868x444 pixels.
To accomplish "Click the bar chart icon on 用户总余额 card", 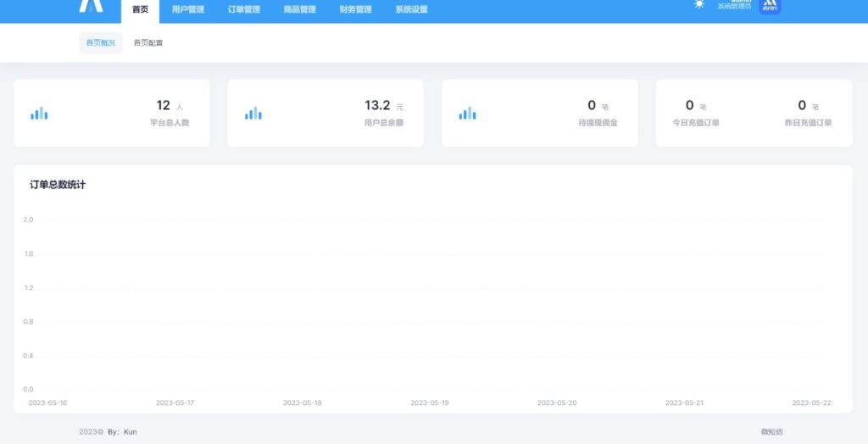I will [253, 114].
